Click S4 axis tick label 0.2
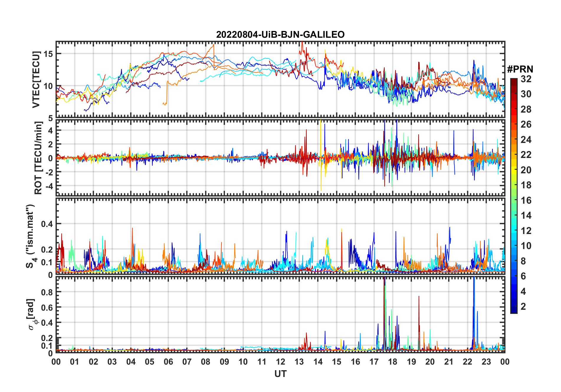561x392 pixels. pyautogui.click(x=47, y=249)
